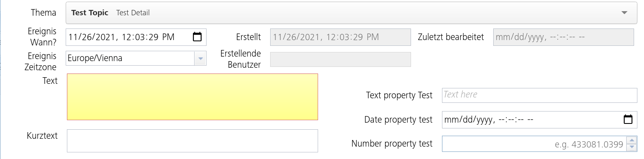The image size is (644, 159).
Task: Open calendar picker in Ereignis Wann? field
Action: coord(197,37)
